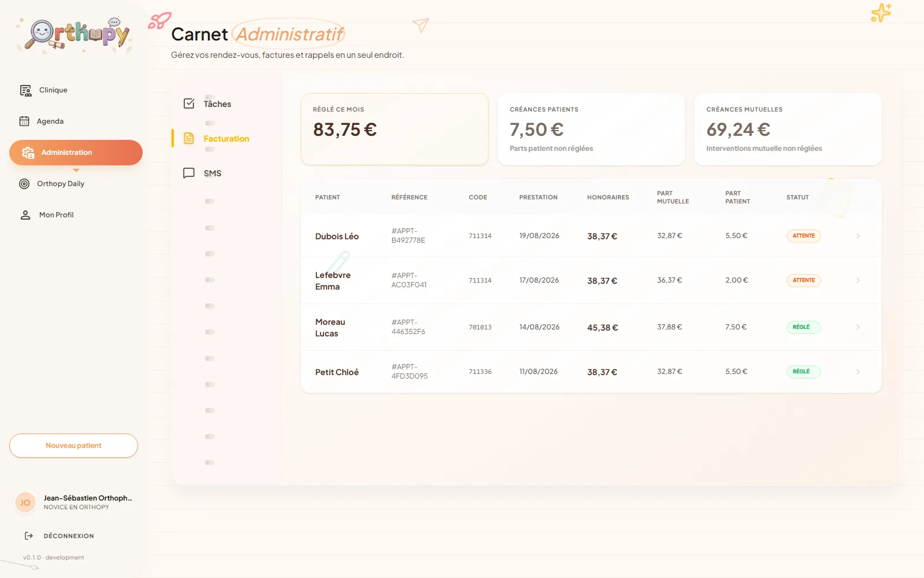Open the Clinique sidebar icon
The width and height of the screenshot is (924, 578).
click(x=25, y=90)
